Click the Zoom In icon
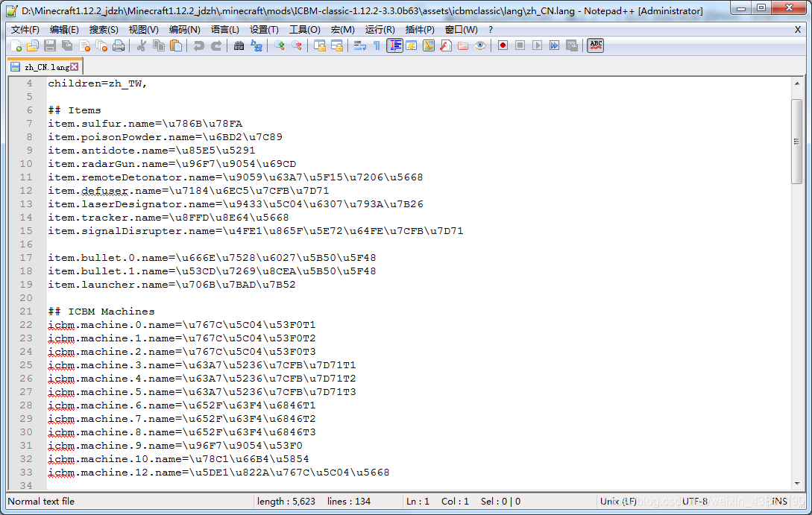Viewport: 812px width, 515px height. coord(279,46)
